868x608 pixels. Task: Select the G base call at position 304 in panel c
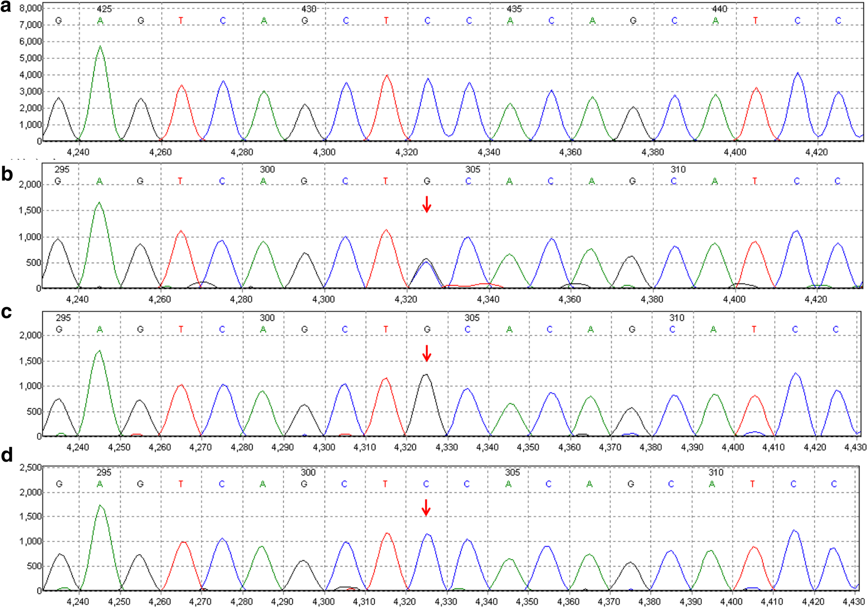pos(427,329)
